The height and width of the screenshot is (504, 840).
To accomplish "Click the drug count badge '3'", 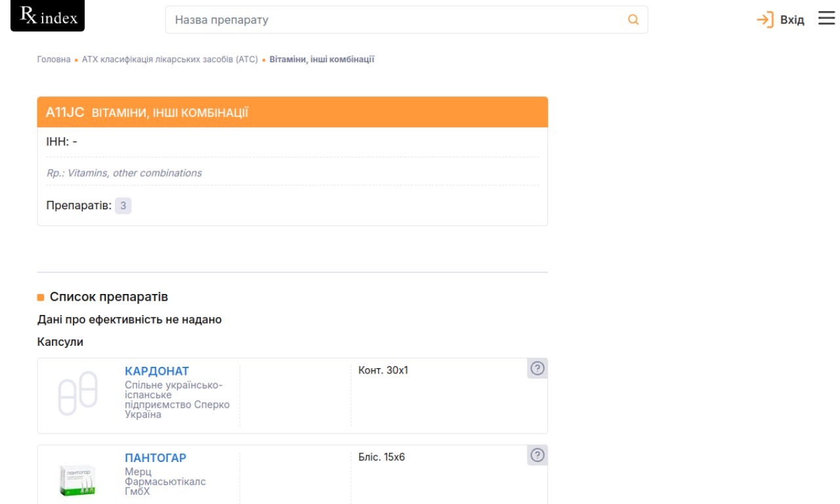I will [x=123, y=205].
